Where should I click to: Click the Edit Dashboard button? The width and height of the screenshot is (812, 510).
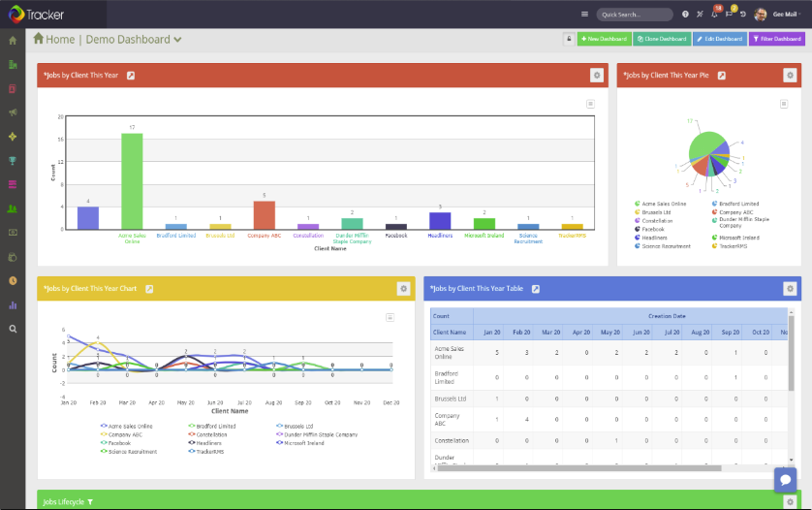pos(720,39)
